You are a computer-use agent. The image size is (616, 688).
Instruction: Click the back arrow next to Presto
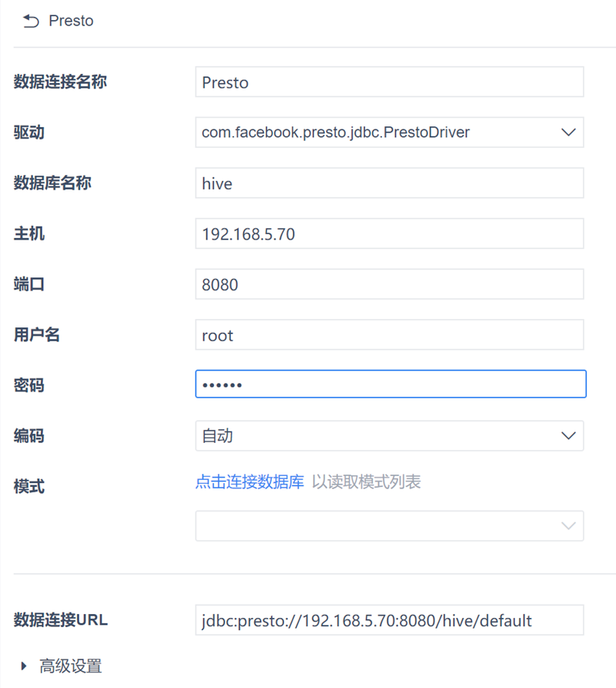tap(31, 22)
